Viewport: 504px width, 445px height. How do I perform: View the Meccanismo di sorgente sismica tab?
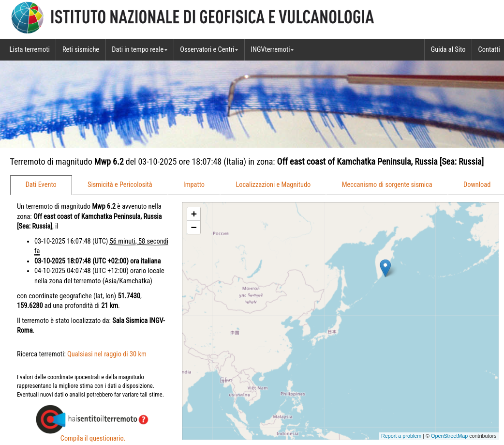[x=387, y=184]
